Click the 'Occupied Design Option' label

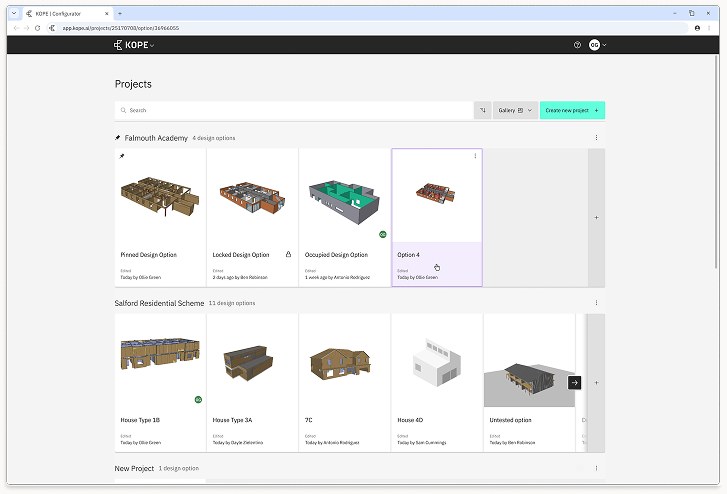[x=336, y=255]
